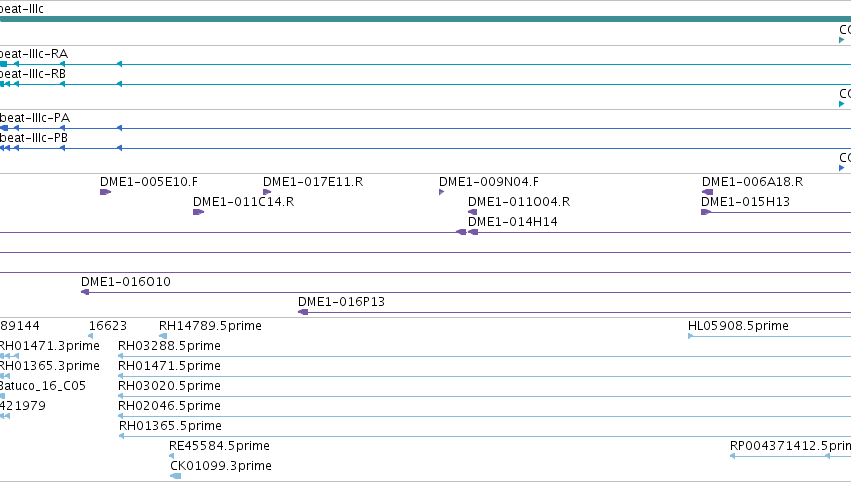This screenshot has height=482, width=851.
Task: Open the DME1-016O10 label
Action: pos(126,282)
